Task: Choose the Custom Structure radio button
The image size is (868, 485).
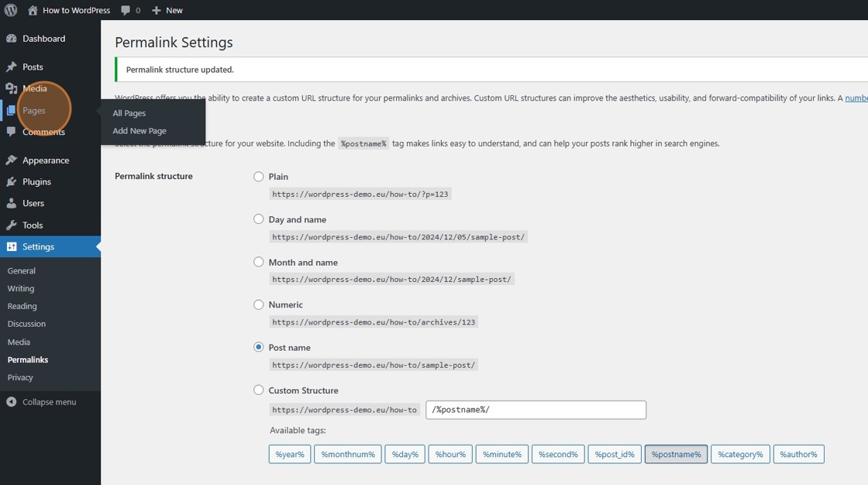Action: point(259,390)
